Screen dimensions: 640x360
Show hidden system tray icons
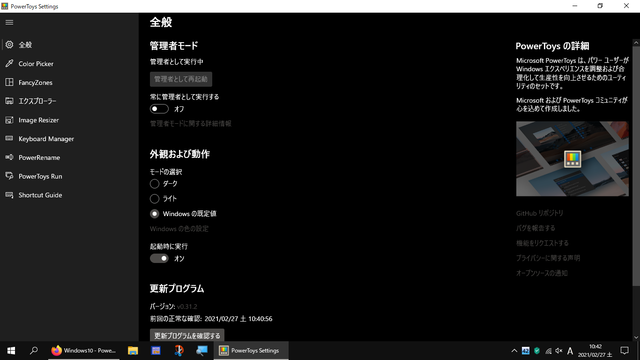pos(514,351)
